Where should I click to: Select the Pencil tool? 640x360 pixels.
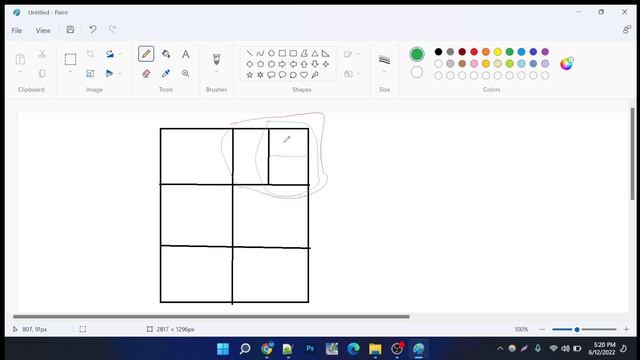coord(146,54)
